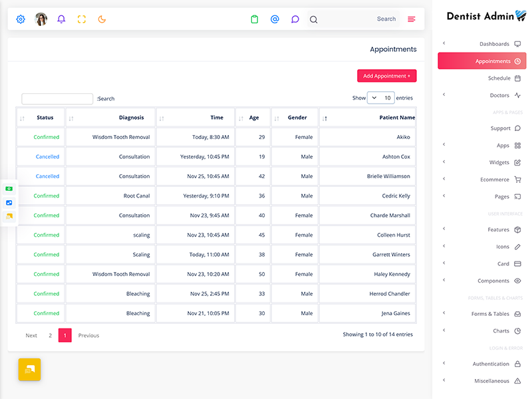Click the Widgets edit icon

[517, 162]
